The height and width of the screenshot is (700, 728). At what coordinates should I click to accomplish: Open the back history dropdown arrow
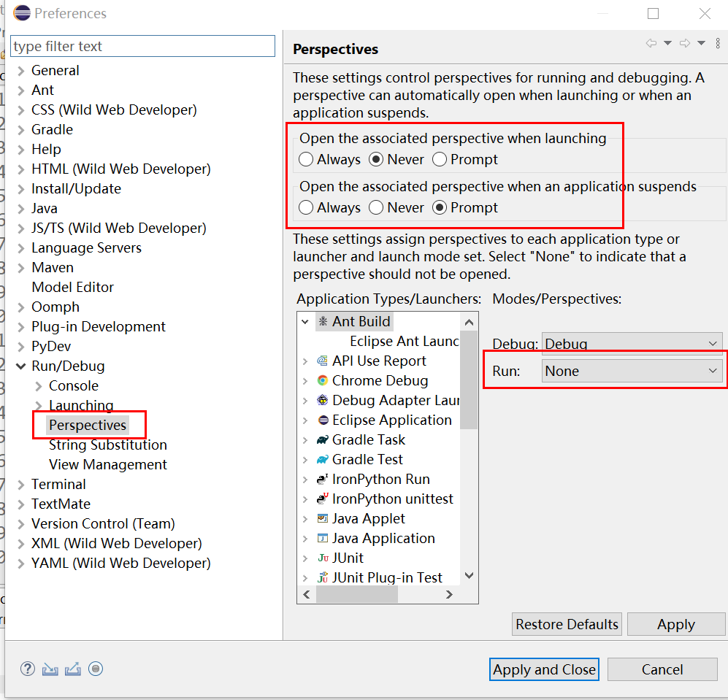click(667, 43)
